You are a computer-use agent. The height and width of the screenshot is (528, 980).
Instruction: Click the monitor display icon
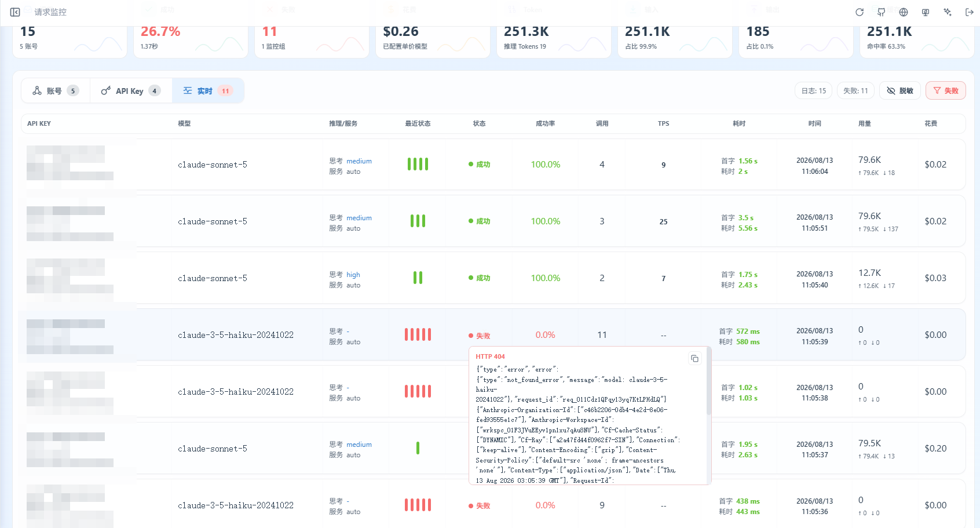pyautogui.click(x=926, y=12)
